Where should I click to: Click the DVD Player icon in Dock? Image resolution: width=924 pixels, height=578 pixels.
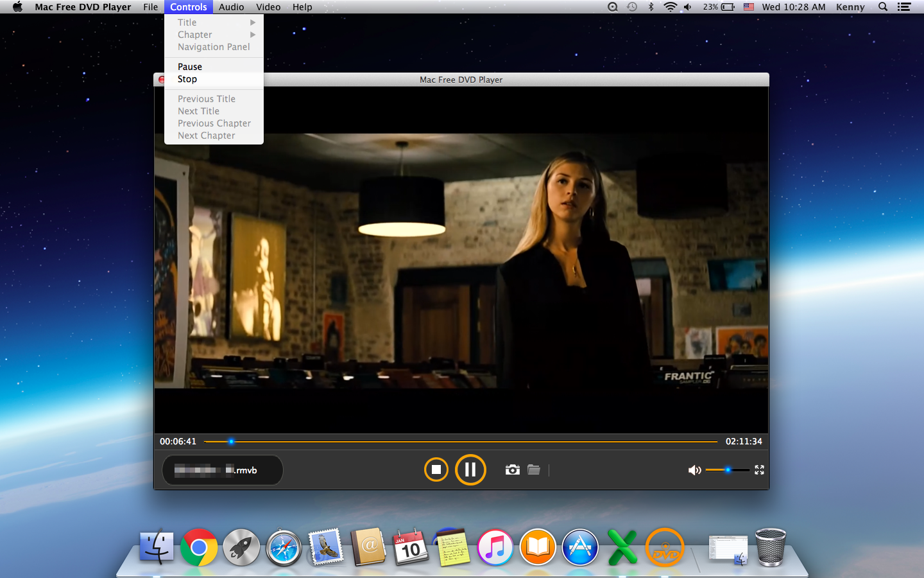coord(665,547)
